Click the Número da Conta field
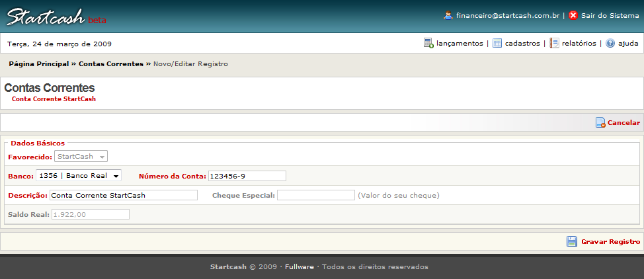 pos(247,176)
